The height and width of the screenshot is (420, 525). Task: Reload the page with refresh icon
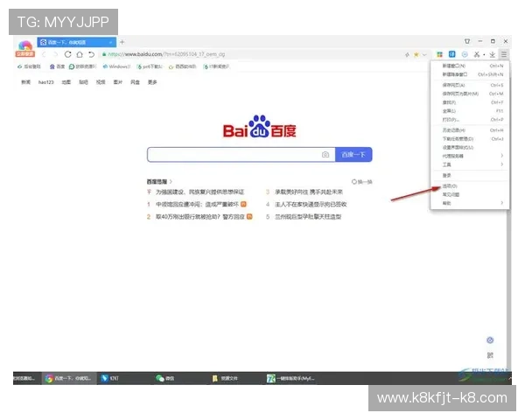(x=67, y=54)
